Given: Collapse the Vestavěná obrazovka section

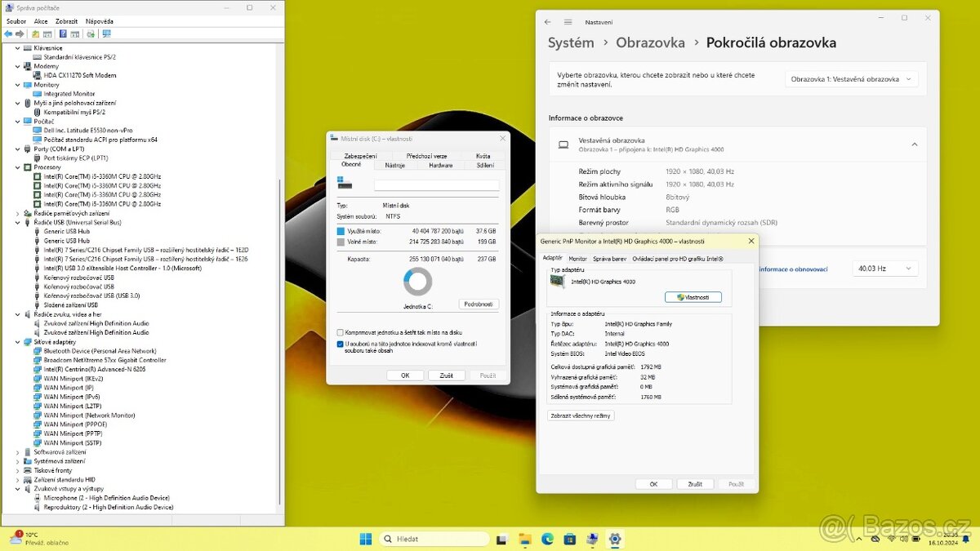Looking at the screenshot, I should pyautogui.click(x=914, y=144).
